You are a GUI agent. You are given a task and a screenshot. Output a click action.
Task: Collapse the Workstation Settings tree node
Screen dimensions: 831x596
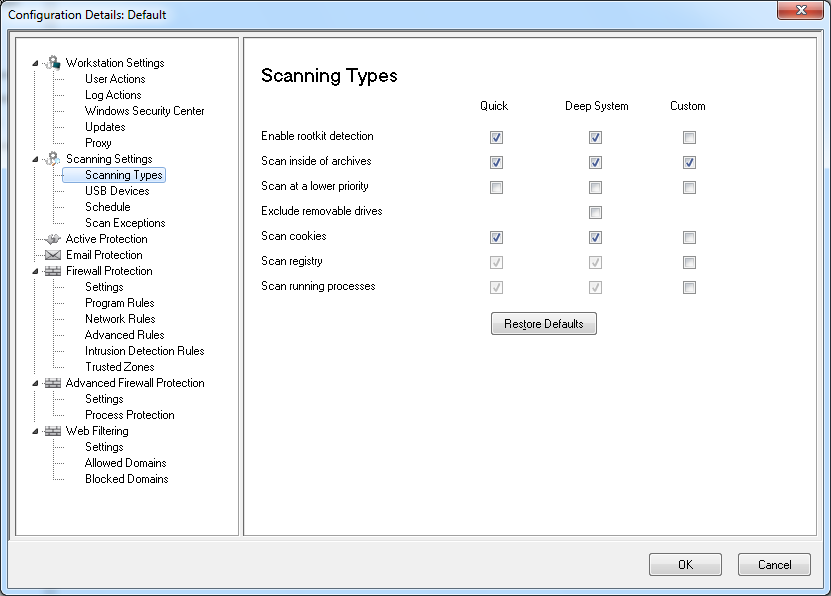36,63
